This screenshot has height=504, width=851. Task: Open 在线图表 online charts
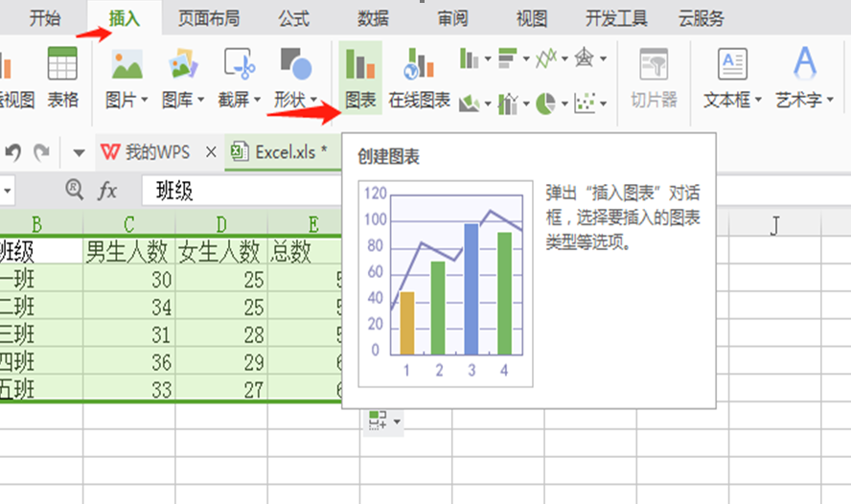tap(419, 78)
